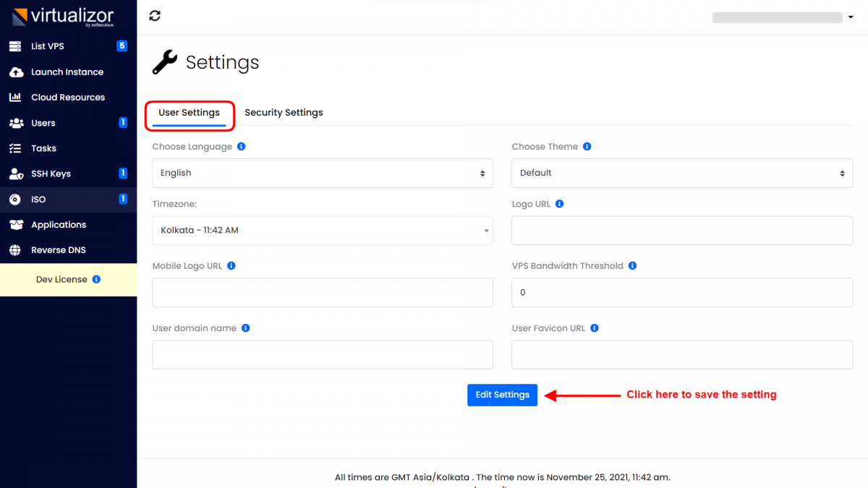Image resolution: width=868 pixels, height=488 pixels.
Task: Open Reverse DNS via its globe icon
Action: point(16,249)
